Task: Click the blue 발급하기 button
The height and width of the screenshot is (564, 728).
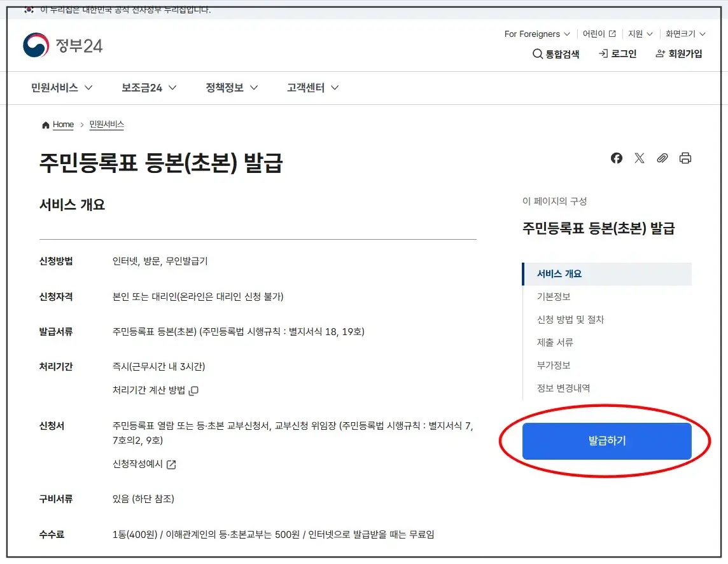Action: coord(607,441)
